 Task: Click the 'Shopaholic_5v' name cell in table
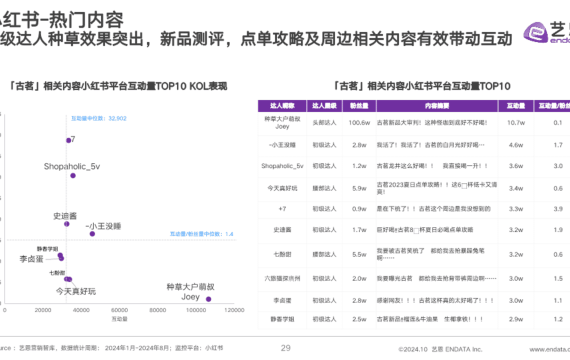282,166
